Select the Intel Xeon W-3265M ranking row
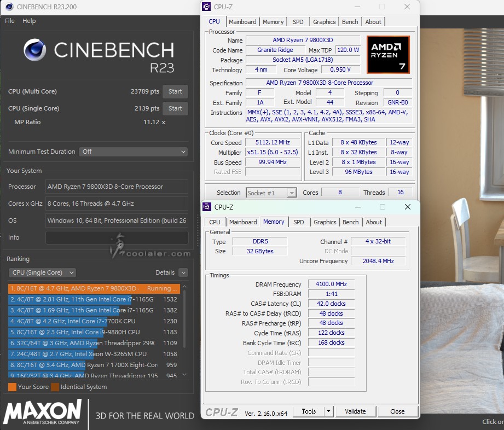 [x=94, y=354]
